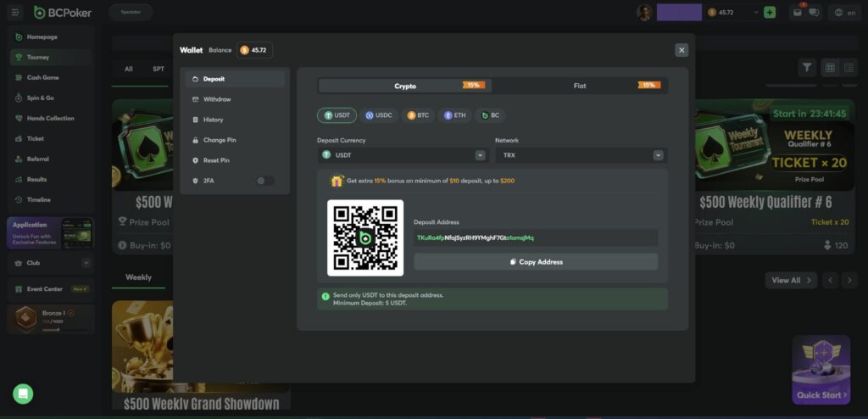This screenshot has width=868, height=419.
Task: Go to Cash Game section
Action: coord(50,77)
